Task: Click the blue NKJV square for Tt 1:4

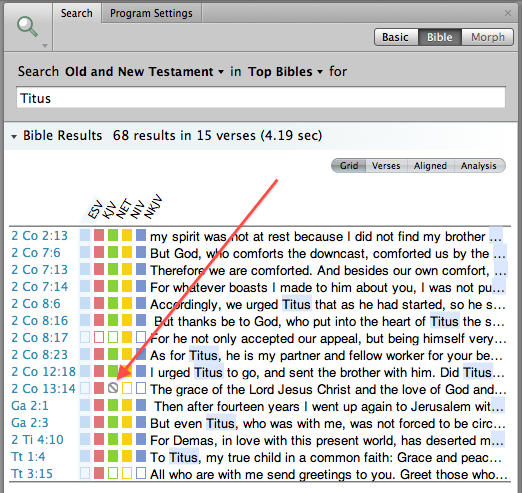Action: point(141,456)
